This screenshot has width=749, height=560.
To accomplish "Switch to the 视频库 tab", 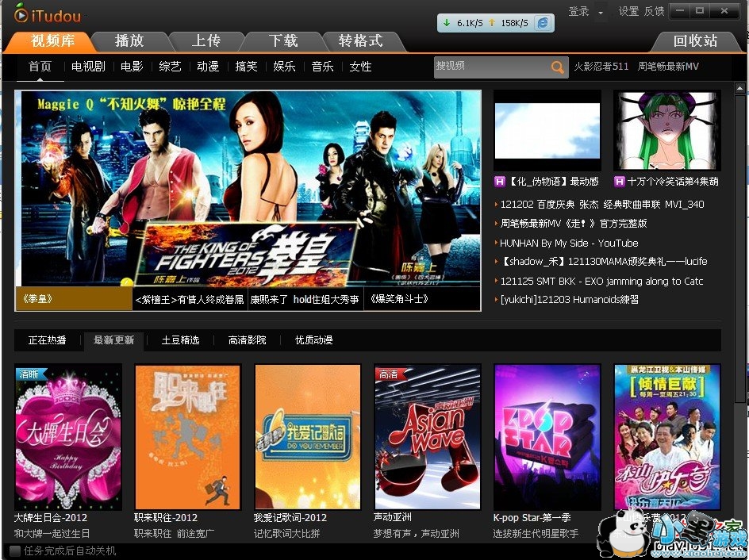I will pyautogui.click(x=52, y=41).
